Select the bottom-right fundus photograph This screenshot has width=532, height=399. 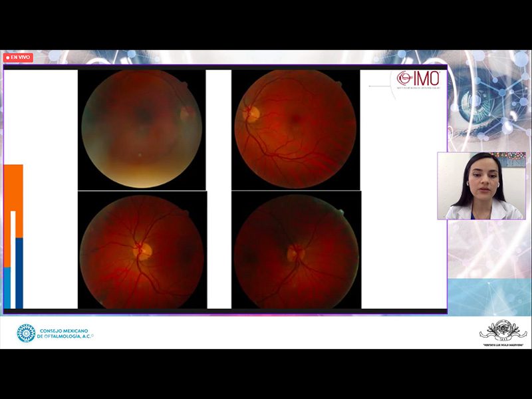coord(295,251)
